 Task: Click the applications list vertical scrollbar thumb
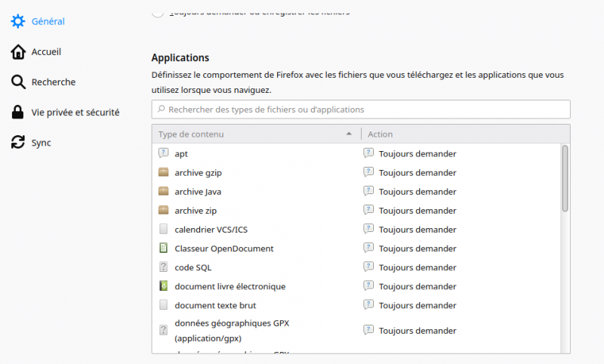565,178
